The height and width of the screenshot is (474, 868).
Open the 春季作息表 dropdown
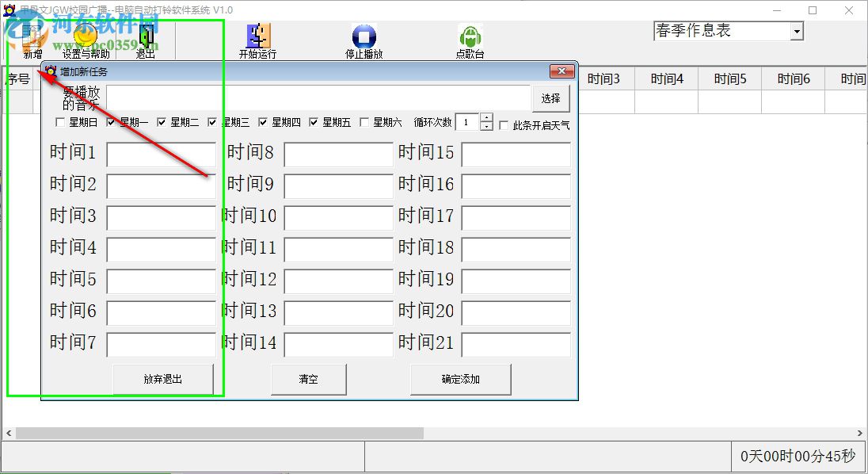point(796,30)
